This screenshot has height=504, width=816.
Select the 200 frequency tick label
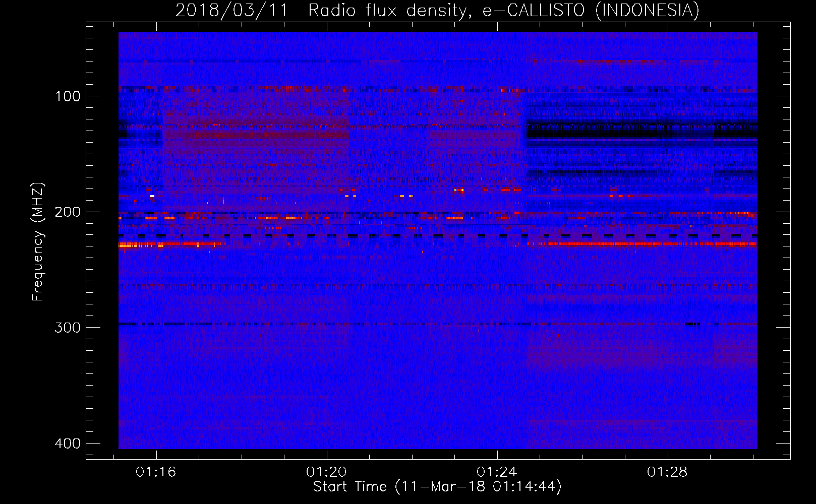coord(68,212)
